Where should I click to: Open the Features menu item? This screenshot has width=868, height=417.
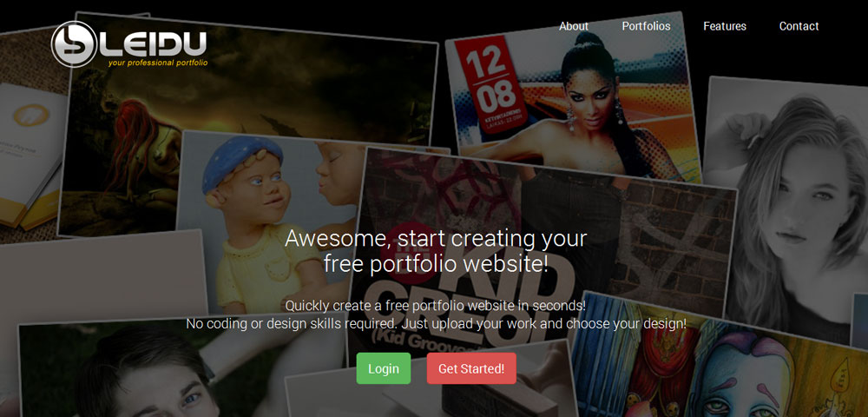coord(725,26)
